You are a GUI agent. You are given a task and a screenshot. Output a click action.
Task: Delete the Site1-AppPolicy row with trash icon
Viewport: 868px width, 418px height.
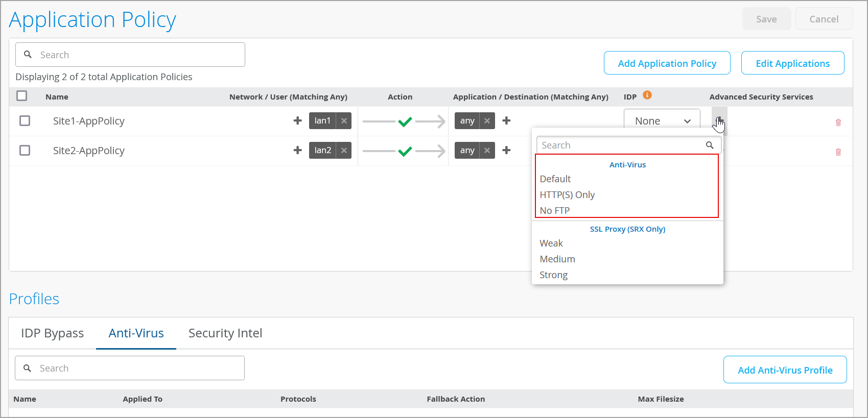point(838,122)
